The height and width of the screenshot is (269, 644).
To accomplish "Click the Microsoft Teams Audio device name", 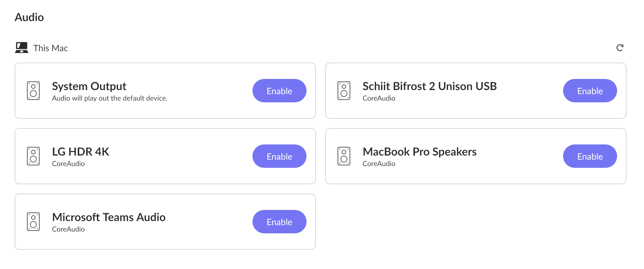I will [x=109, y=217].
